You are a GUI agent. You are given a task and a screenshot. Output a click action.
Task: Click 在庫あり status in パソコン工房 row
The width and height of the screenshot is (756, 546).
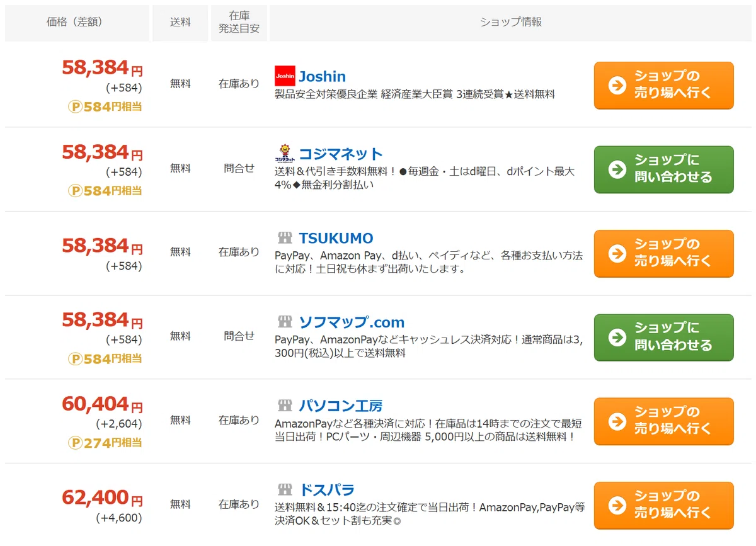(239, 420)
